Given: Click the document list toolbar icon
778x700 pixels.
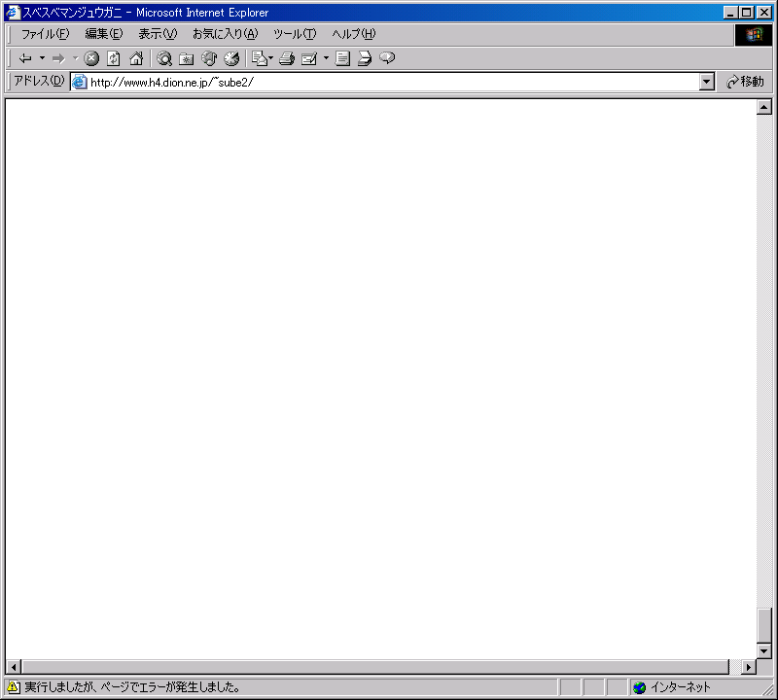Looking at the screenshot, I should (342, 58).
